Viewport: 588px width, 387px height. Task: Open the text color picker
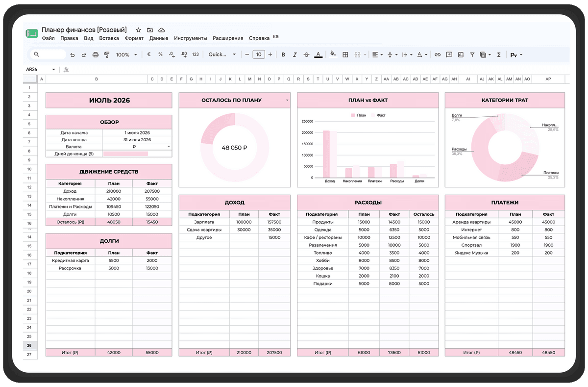click(318, 55)
